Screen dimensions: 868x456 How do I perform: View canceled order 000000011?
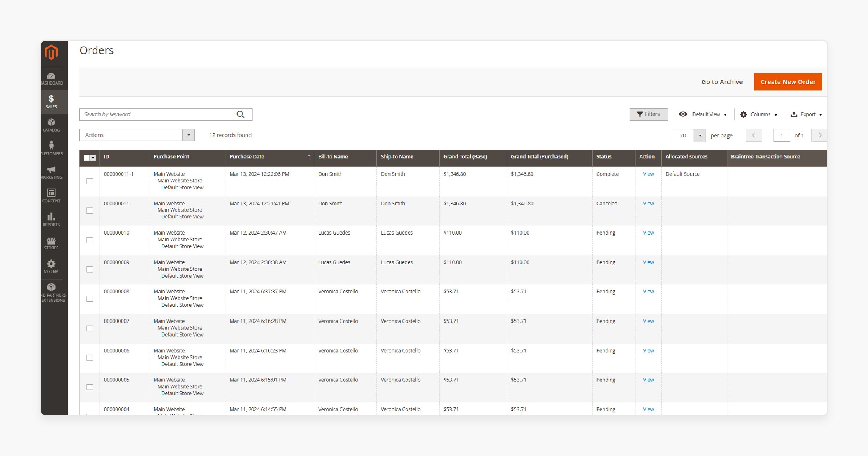coord(648,203)
